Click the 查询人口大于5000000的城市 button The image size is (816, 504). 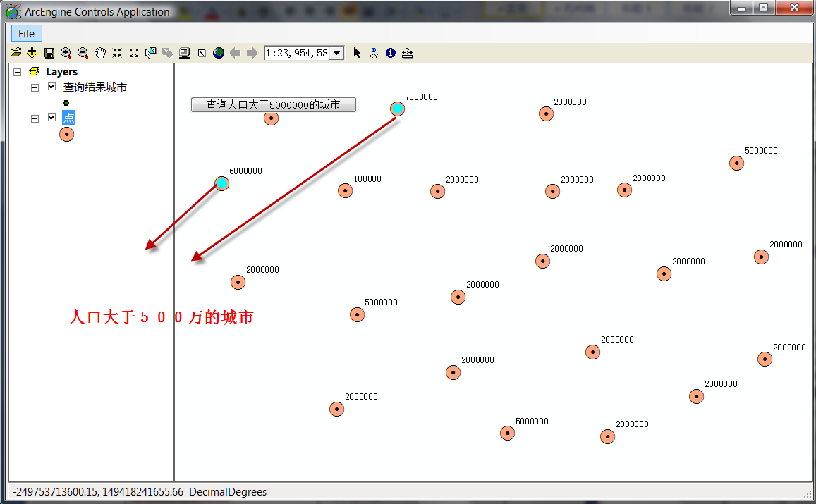point(273,104)
